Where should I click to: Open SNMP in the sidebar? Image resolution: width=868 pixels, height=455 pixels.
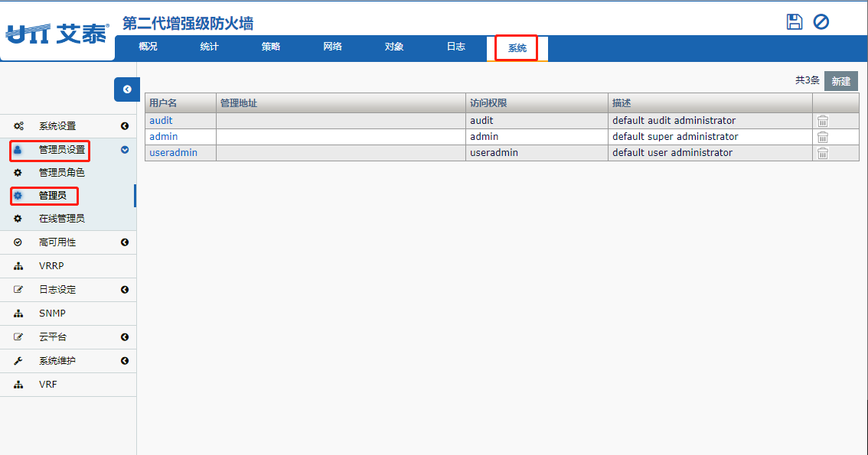coord(53,314)
